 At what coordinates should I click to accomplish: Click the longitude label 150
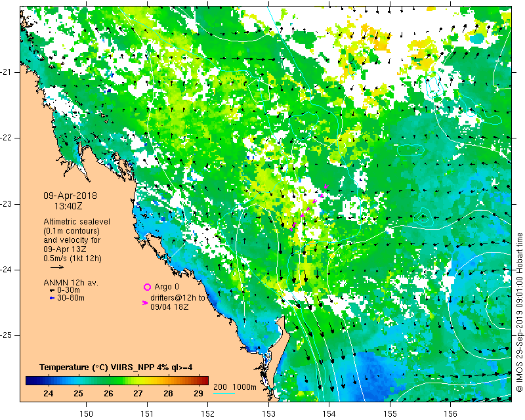[x=87, y=414]
